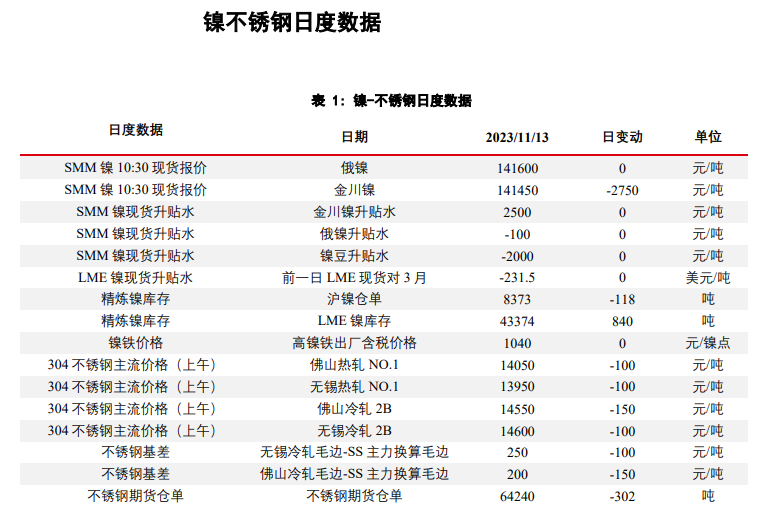Click the value -2000

517,256
